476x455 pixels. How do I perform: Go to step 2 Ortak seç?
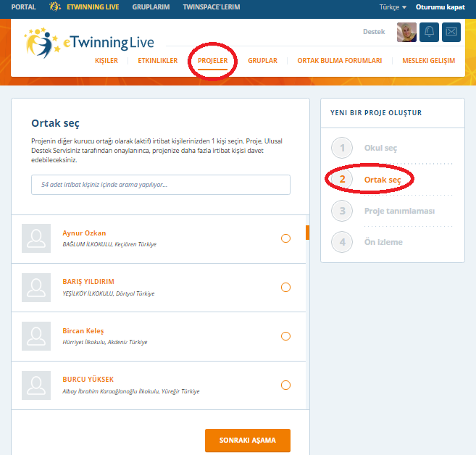[x=366, y=180]
